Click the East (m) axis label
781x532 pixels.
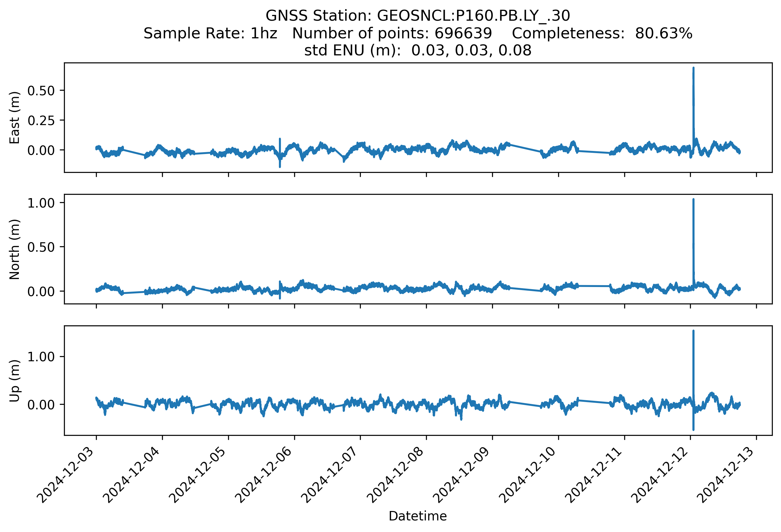14,117
